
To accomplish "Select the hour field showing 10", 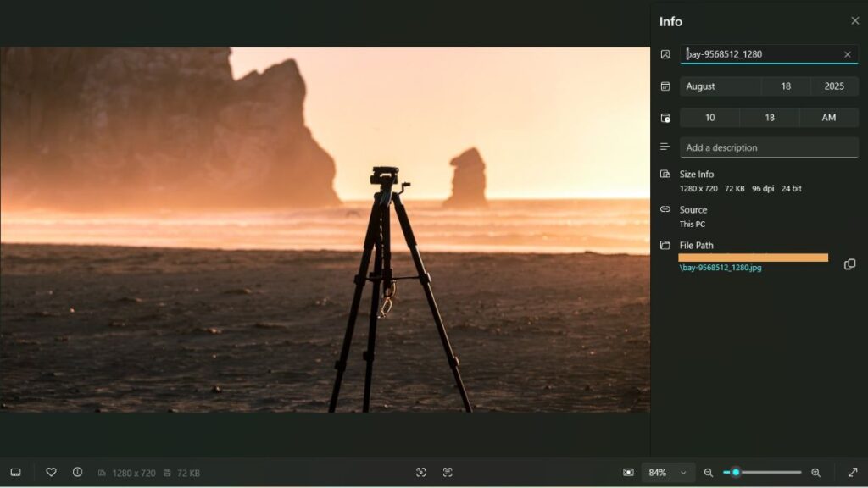I will point(709,117).
